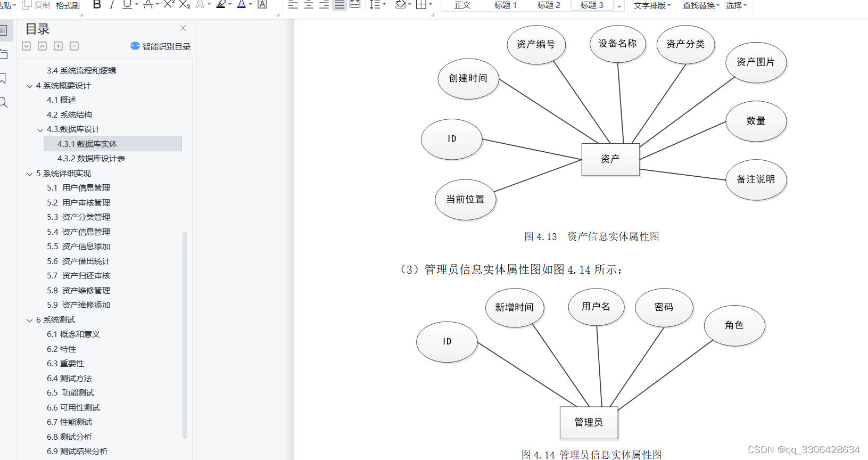Screen dimensions: 868x460
Task: Click the caption 图 4.13 资产信息实体属性图
Action: 591,236
